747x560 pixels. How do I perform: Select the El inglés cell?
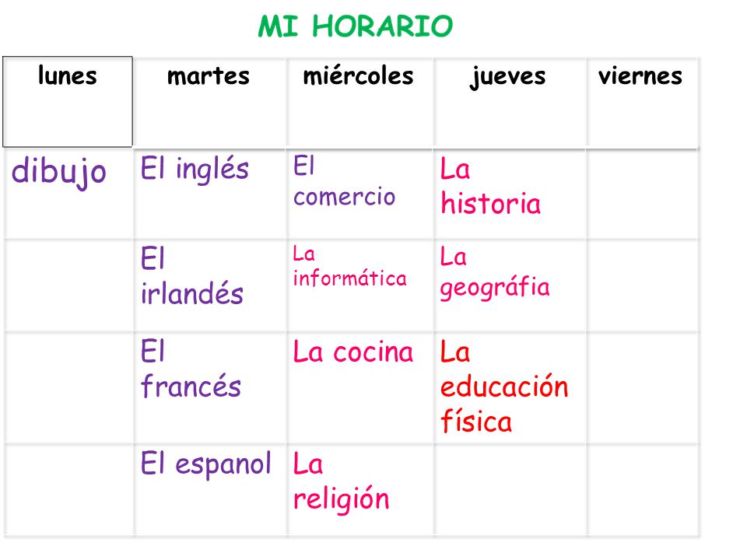210,194
